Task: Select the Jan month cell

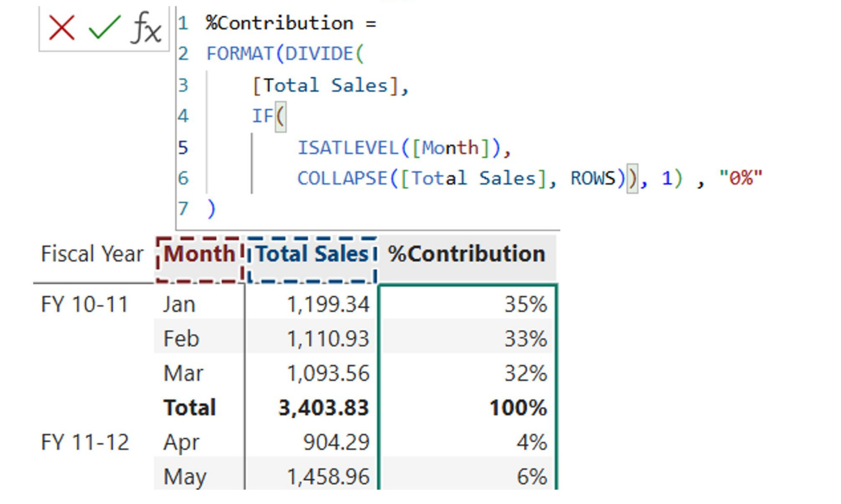Action: click(179, 305)
